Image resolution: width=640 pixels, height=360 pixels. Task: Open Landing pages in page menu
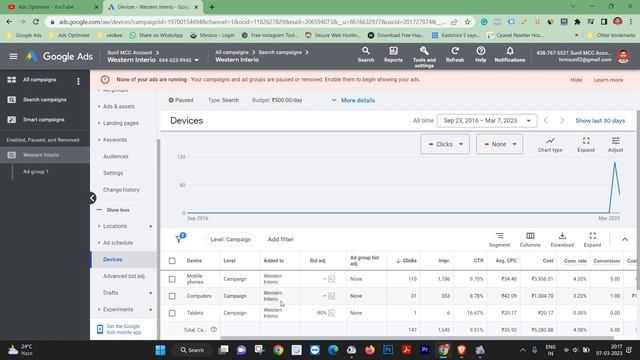pos(120,123)
